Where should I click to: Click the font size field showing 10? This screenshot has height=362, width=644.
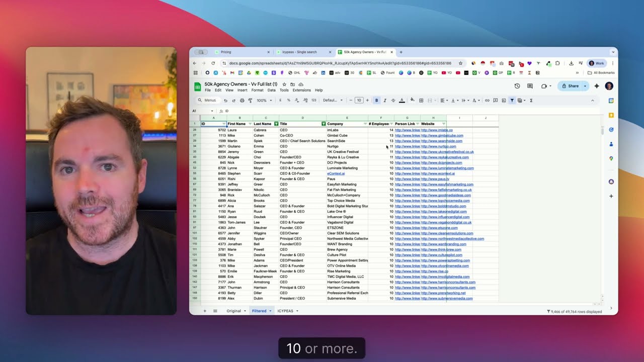[359, 101]
